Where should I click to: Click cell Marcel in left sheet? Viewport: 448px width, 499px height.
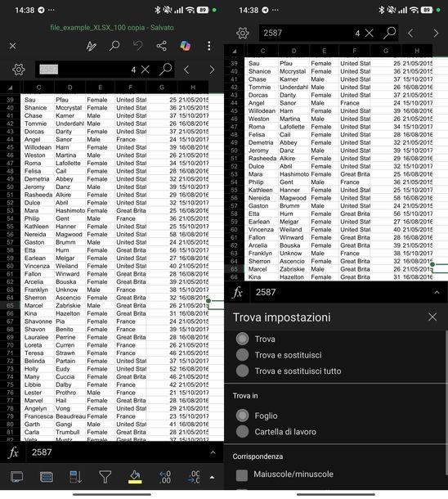click(38, 305)
